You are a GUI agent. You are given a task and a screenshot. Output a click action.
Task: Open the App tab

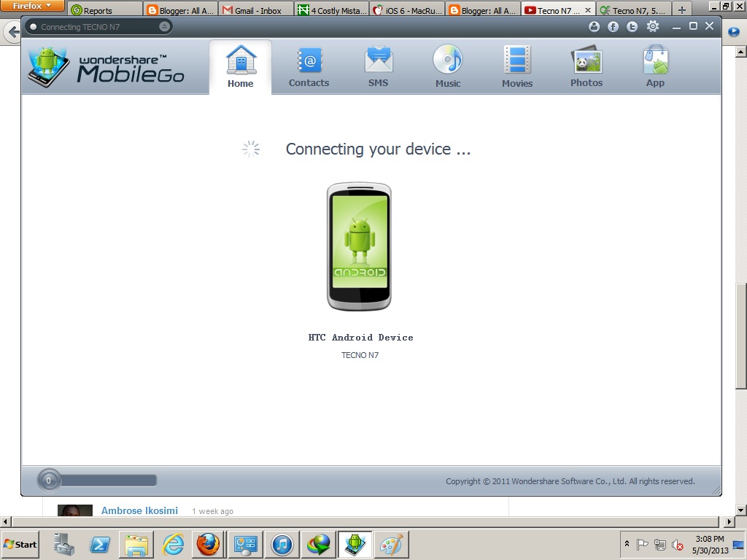pyautogui.click(x=655, y=67)
